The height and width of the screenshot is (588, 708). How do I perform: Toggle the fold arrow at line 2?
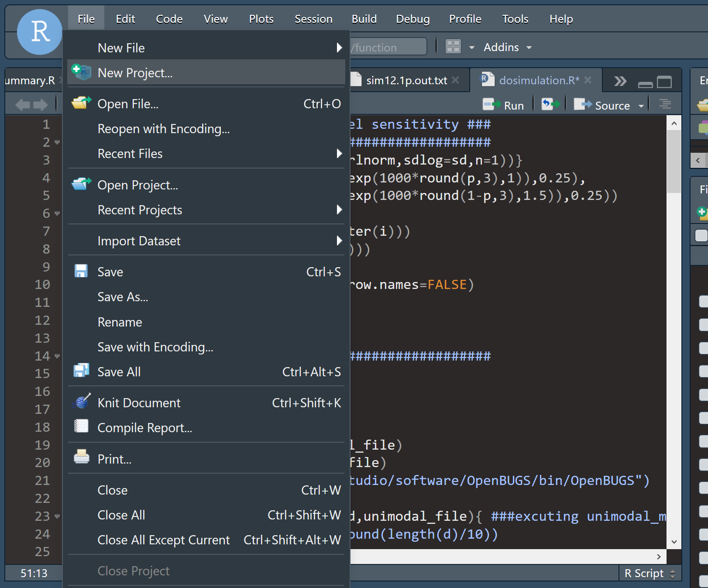pyautogui.click(x=57, y=142)
